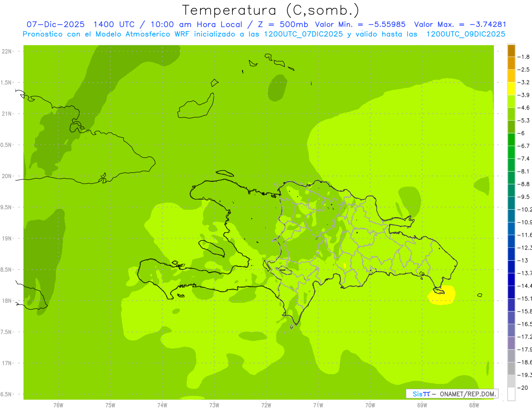Click 'Valor Max. = -3.74281' value

[460, 24]
